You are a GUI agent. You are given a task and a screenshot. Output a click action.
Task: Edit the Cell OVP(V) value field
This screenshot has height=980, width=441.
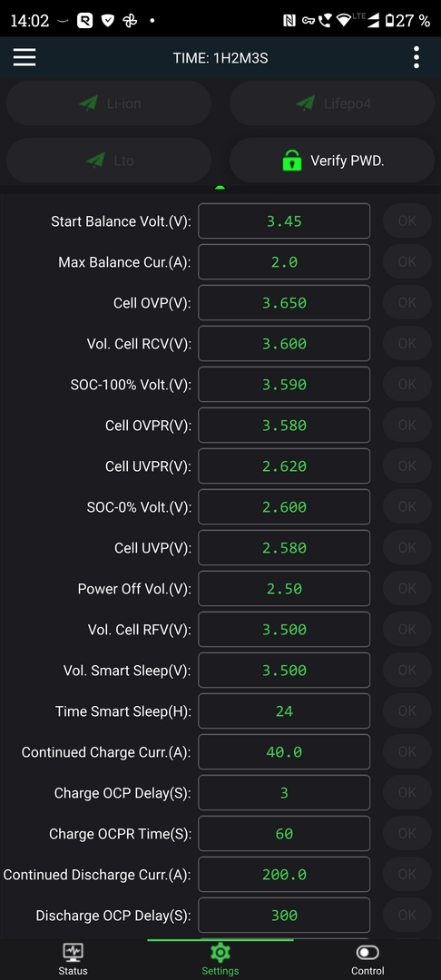click(284, 303)
